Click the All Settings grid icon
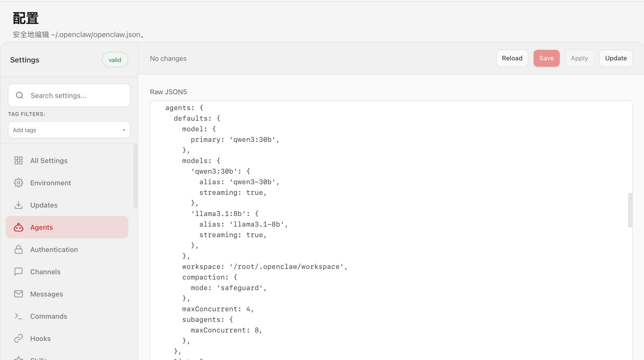 coord(19,160)
